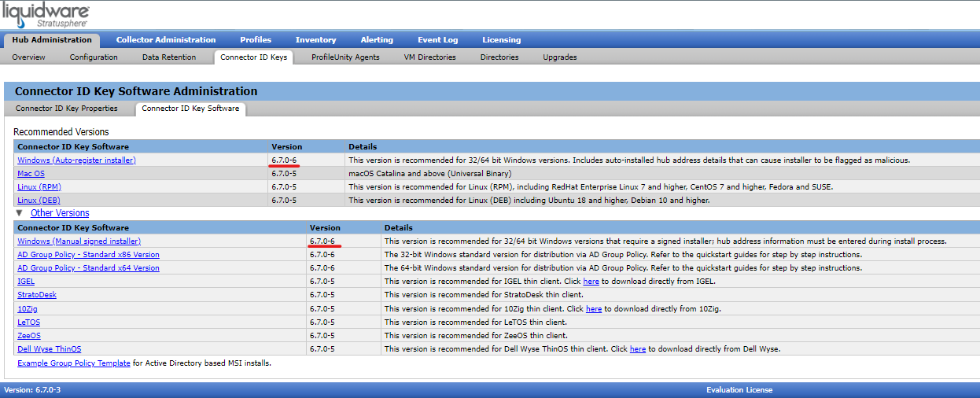This screenshot has height=398, width=980.
Task: Click Version column header in Other Versions table
Action: click(x=325, y=227)
